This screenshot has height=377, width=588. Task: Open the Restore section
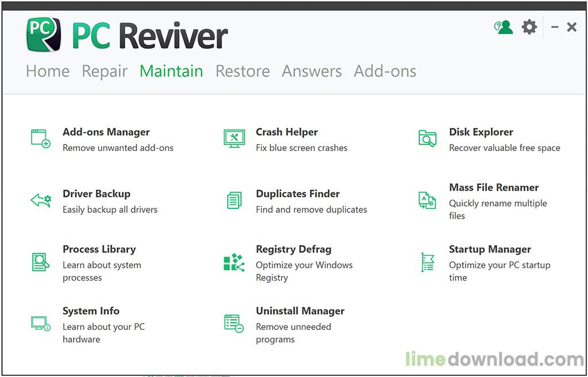242,71
